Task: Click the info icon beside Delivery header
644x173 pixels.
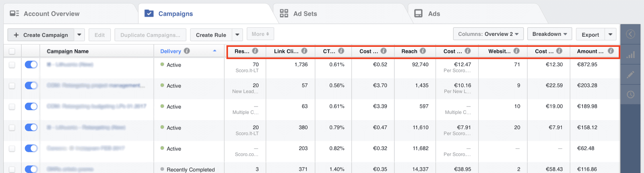Action: coord(187,51)
